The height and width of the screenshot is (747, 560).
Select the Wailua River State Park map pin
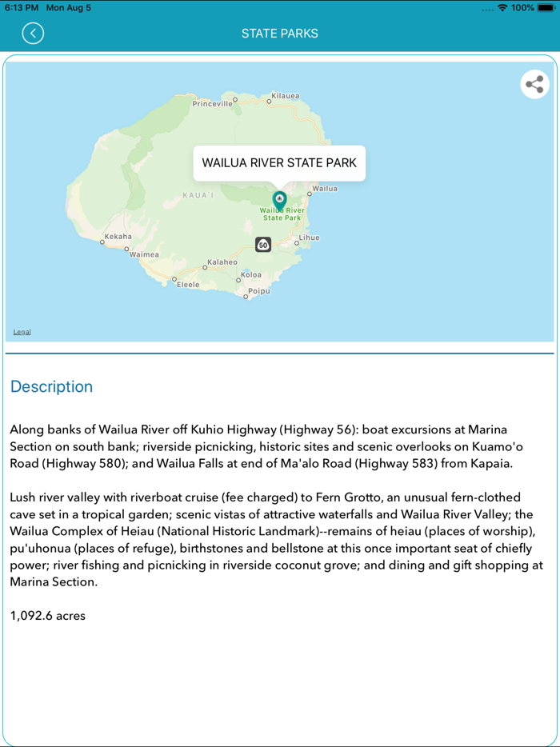pyautogui.click(x=279, y=198)
